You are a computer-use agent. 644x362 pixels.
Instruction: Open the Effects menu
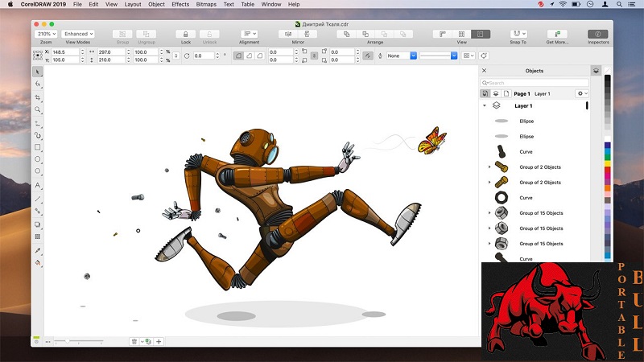tap(180, 4)
